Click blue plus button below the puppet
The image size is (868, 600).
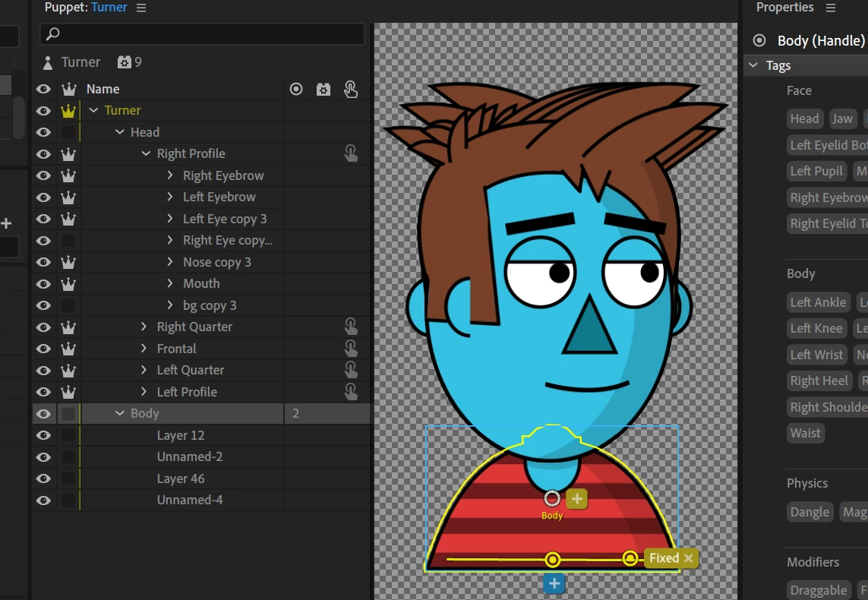(x=554, y=583)
